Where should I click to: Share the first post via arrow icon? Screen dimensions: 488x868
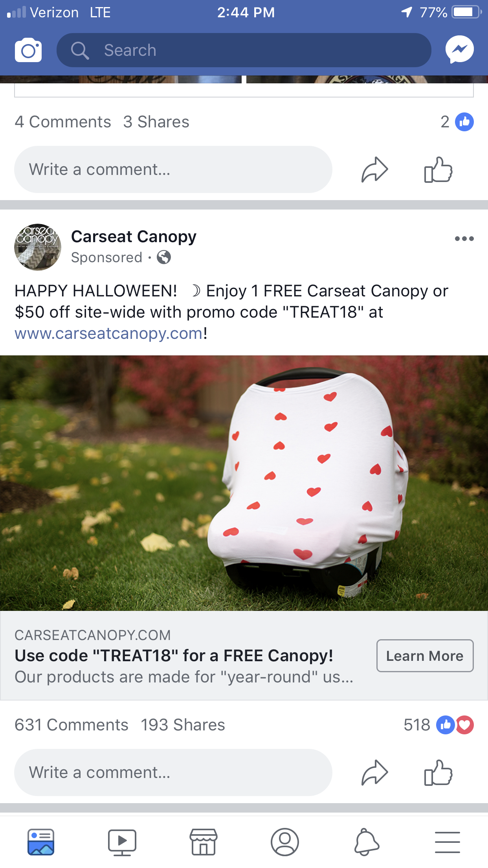[374, 170]
